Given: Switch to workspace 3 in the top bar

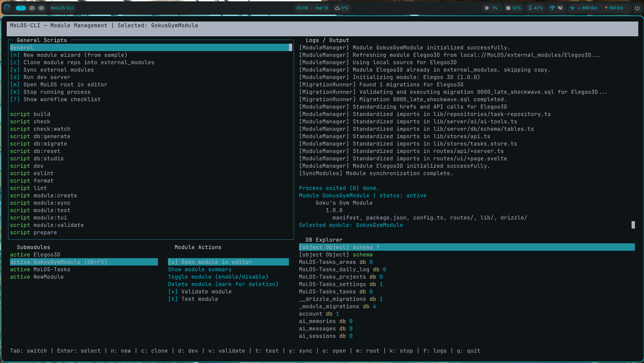Looking at the screenshot, I should pos(41,8).
